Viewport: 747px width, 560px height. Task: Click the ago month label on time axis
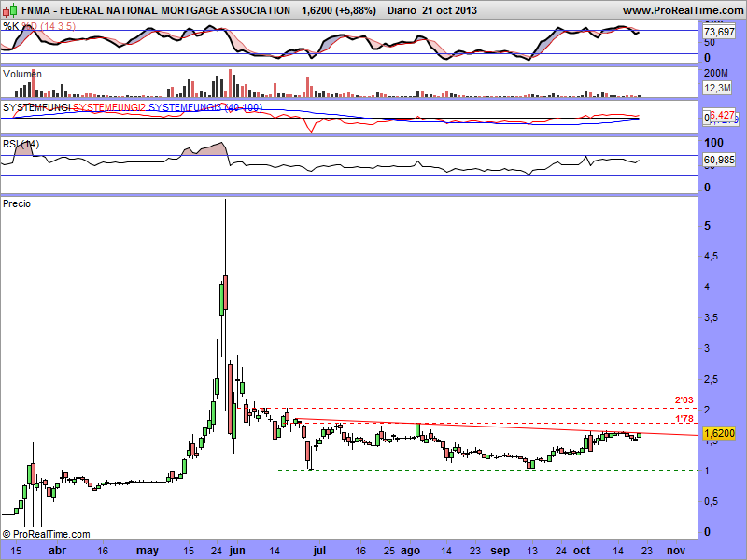coord(410,552)
